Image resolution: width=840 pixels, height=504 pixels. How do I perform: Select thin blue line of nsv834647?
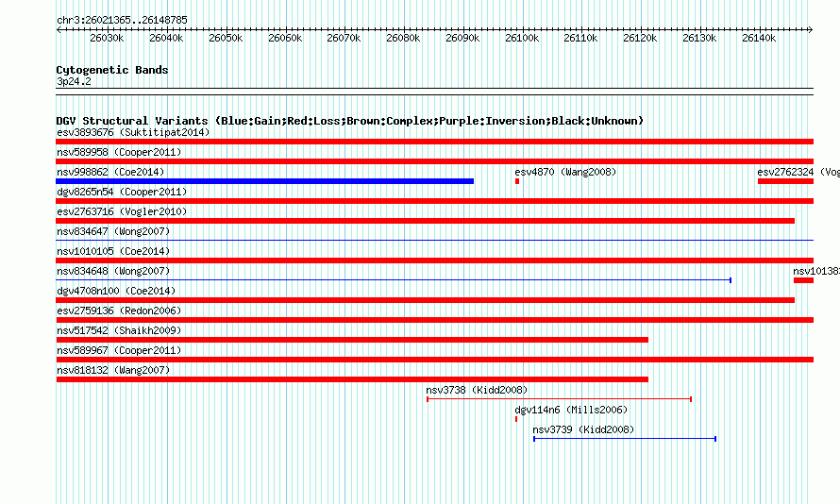click(x=434, y=240)
